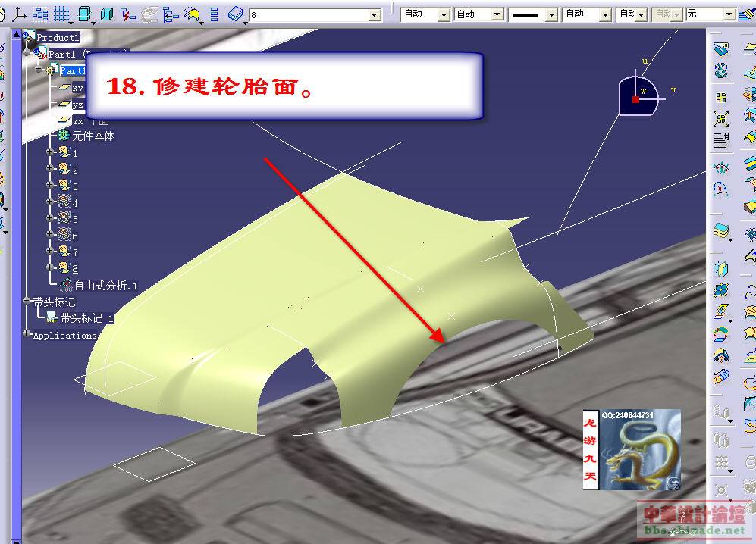The height and width of the screenshot is (544, 756).
Task: Expand the Applications tree node
Action: [x=27, y=334]
